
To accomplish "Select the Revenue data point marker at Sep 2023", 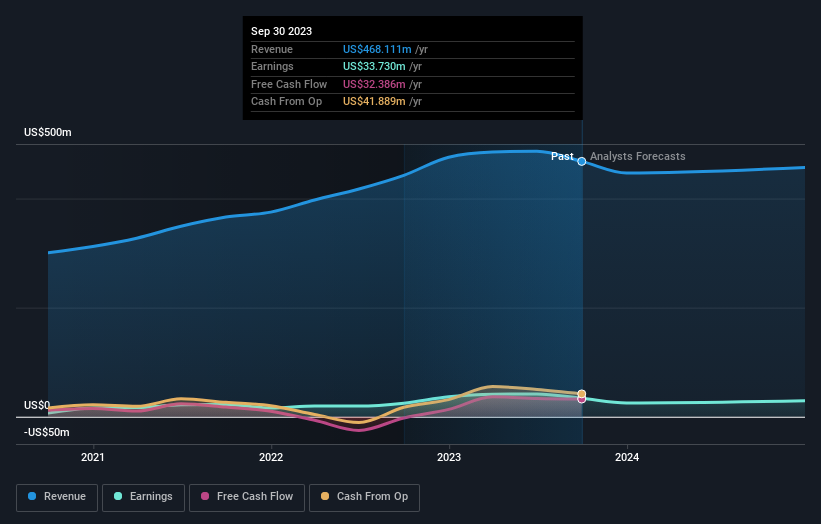I will 582,161.
